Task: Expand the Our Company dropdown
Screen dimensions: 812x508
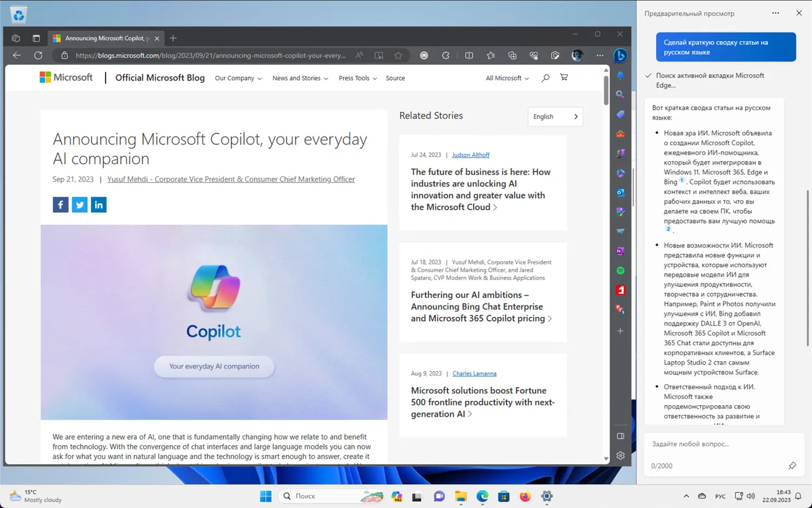Action: 238,78
